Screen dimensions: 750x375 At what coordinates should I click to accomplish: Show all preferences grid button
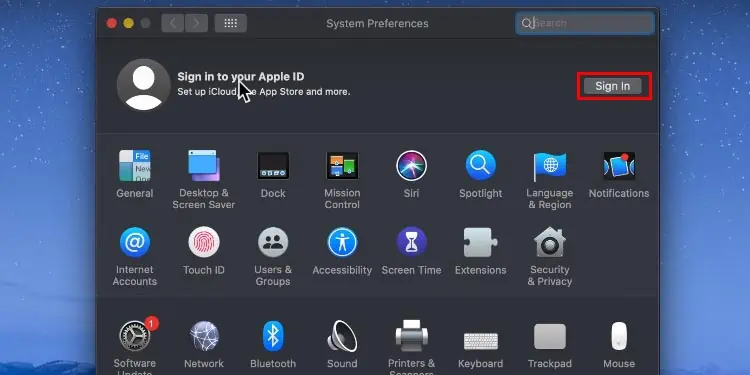coord(231,23)
